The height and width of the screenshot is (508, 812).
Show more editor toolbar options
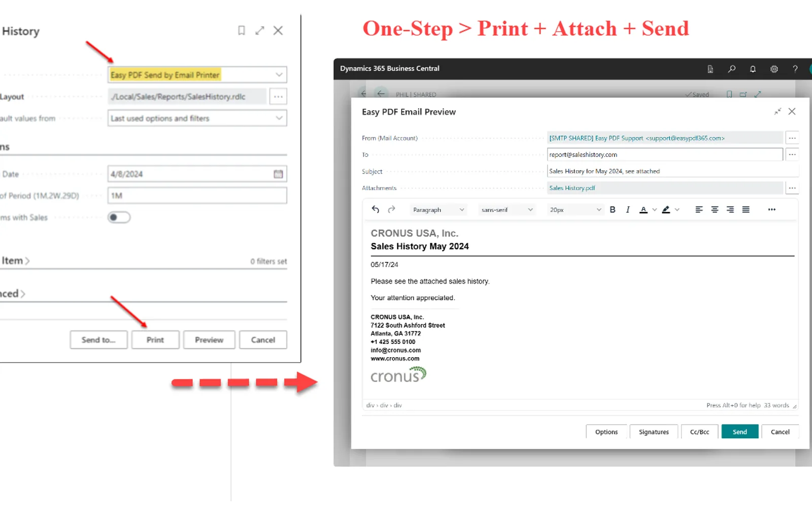pos(771,209)
